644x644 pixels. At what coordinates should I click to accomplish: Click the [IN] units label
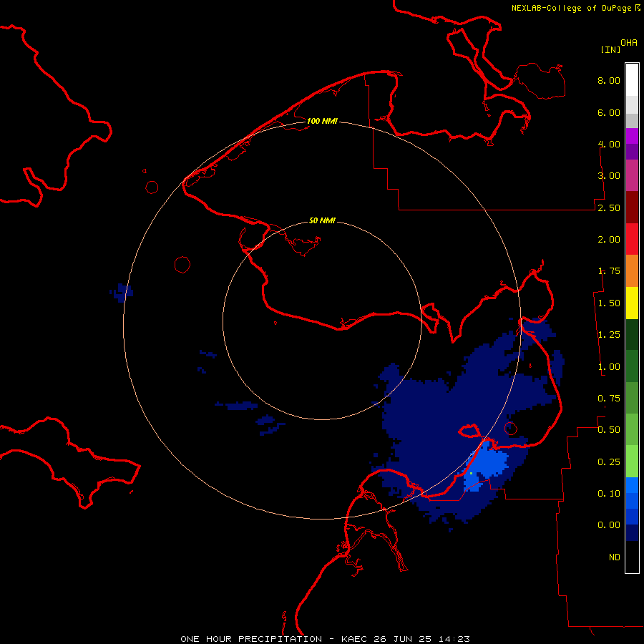pos(610,49)
